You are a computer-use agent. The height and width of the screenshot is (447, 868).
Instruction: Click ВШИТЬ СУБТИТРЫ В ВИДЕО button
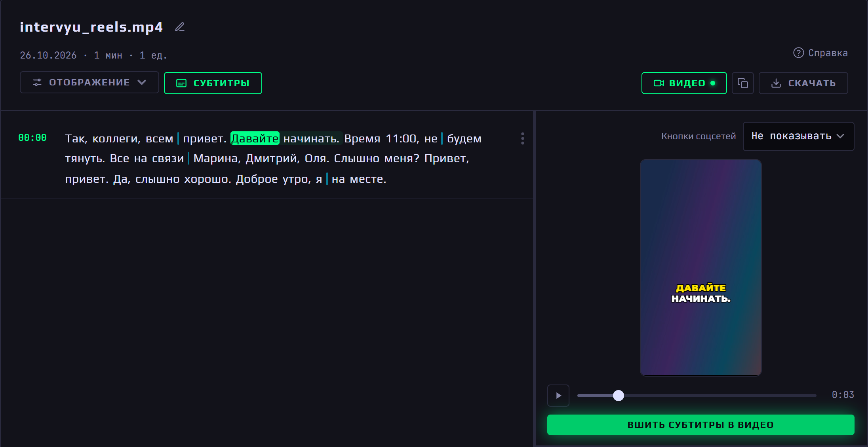pyautogui.click(x=701, y=425)
